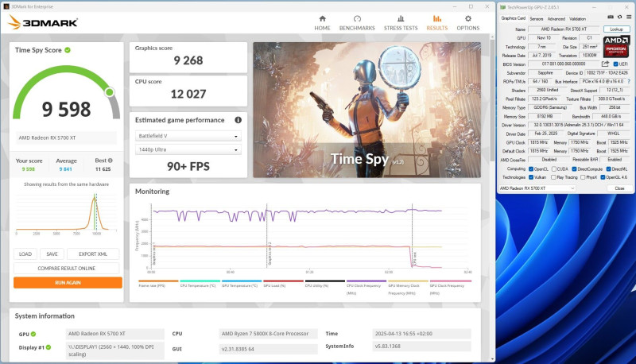This screenshot has height=364, width=636.
Task: Click the green validation checkmark next to Time Spy Score
Action: 68,50
